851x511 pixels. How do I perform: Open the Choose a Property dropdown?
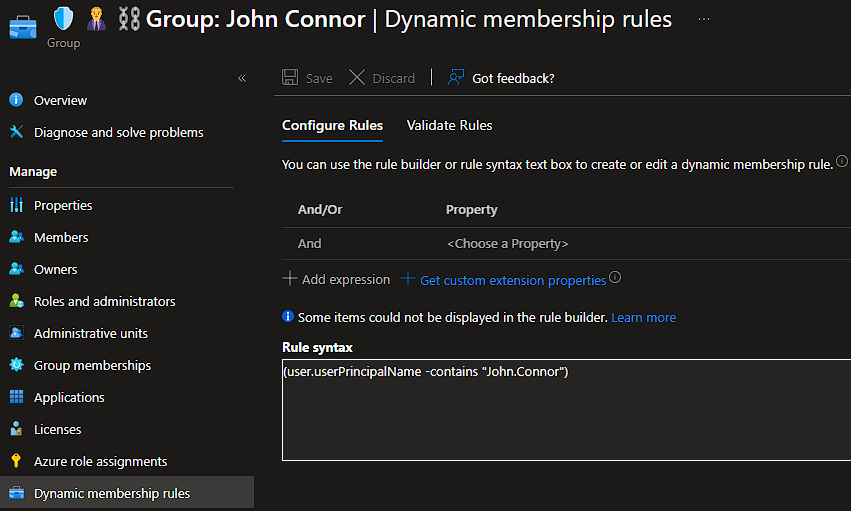(x=507, y=244)
